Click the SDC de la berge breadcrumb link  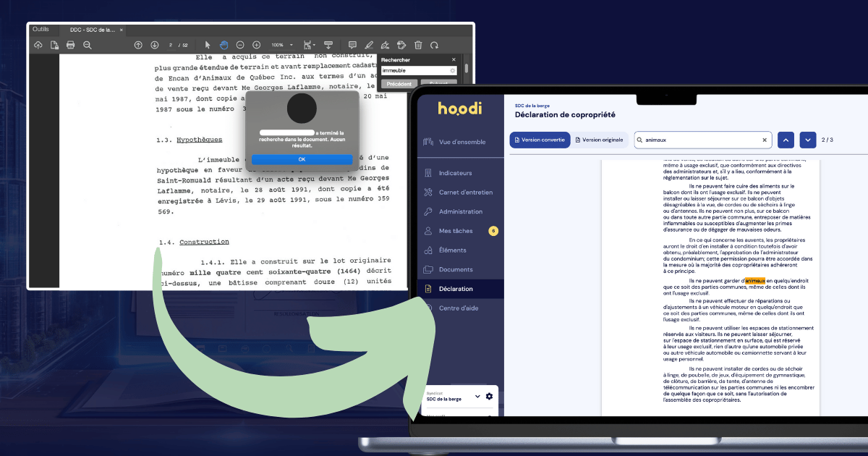532,106
